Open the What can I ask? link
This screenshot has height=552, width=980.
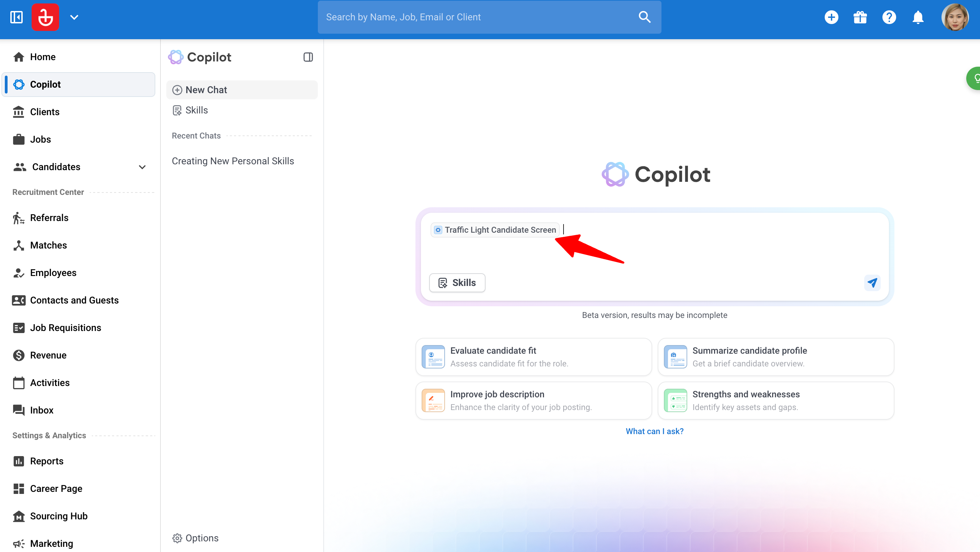(x=654, y=431)
